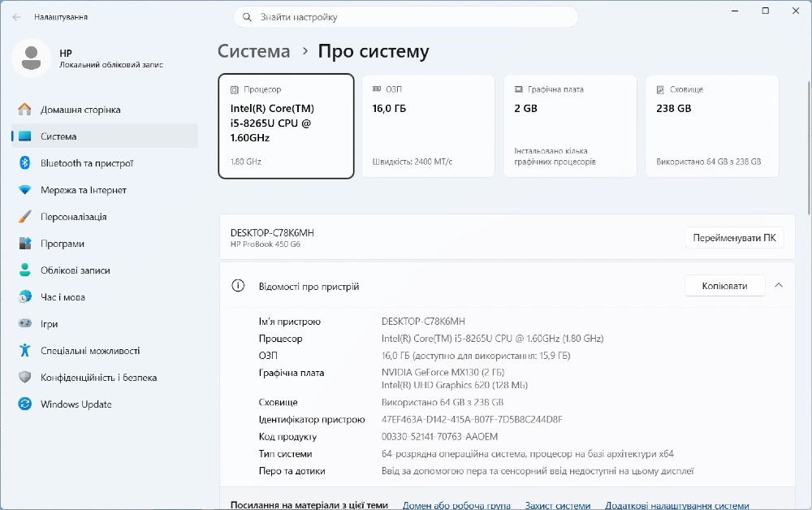812x510 pixels.
Task: Open Програми section
Action: 105,244
